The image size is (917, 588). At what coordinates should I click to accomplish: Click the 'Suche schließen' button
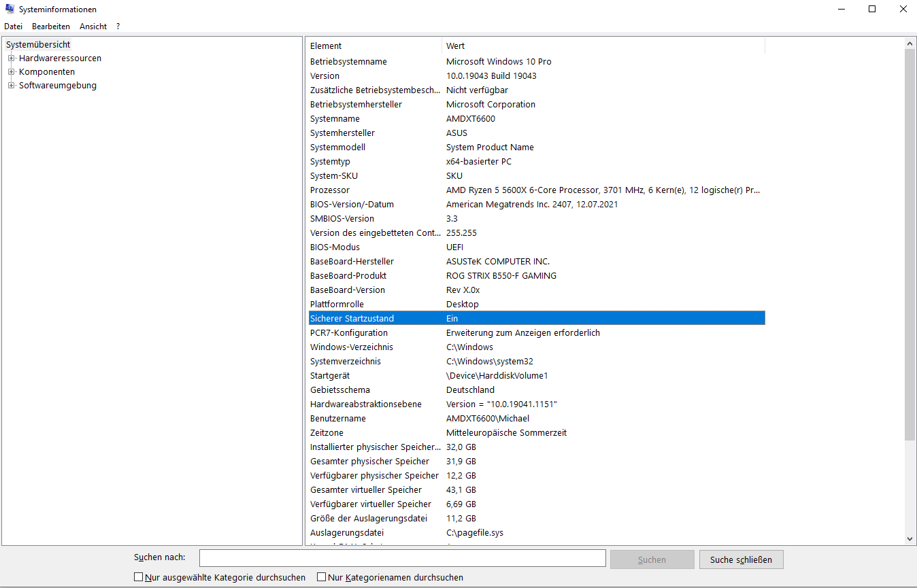(x=741, y=559)
